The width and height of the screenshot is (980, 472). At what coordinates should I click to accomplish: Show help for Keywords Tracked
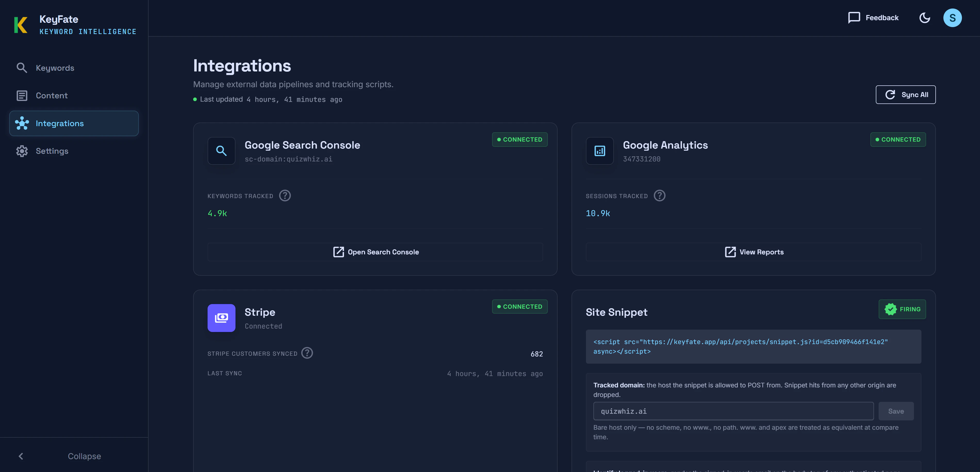coord(285,196)
